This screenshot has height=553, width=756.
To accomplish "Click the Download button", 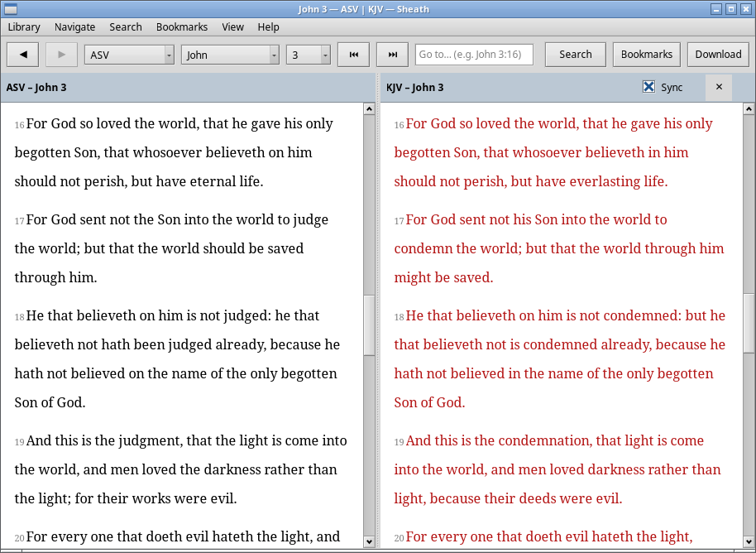I will point(718,55).
